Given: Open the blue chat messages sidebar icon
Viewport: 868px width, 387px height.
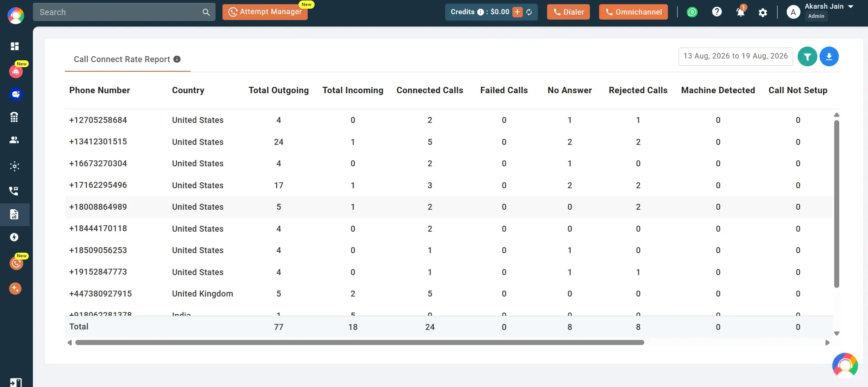Looking at the screenshot, I should [x=16, y=94].
